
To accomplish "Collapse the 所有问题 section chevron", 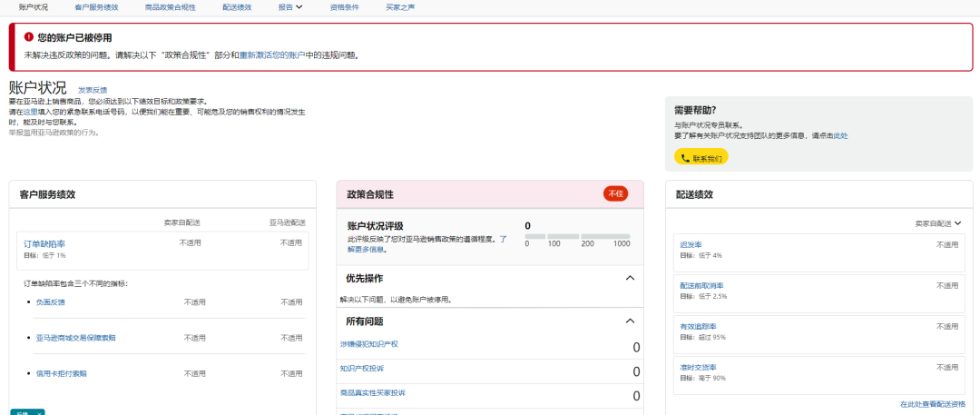I will coord(630,321).
